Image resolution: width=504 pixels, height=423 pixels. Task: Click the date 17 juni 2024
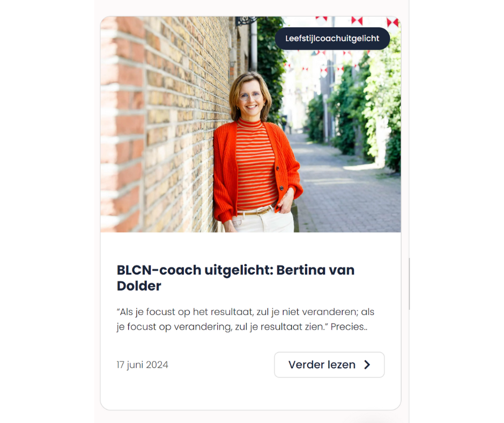pyautogui.click(x=143, y=364)
